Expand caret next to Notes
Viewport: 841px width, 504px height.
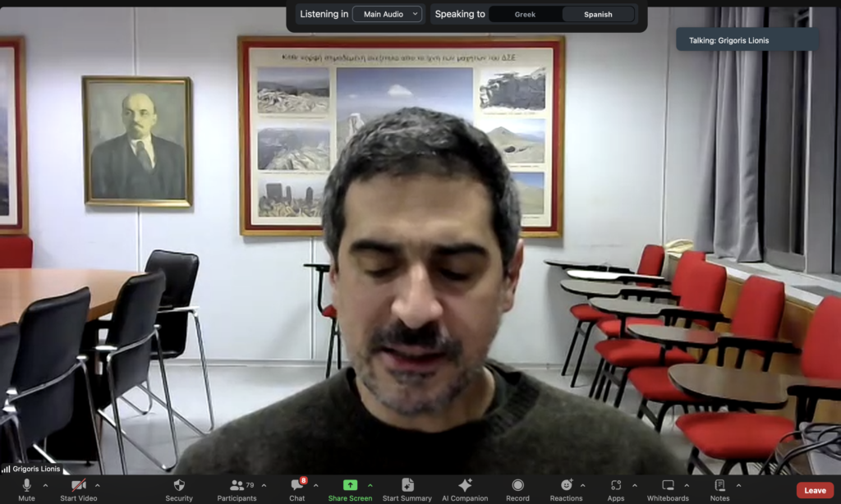pos(739,485)
